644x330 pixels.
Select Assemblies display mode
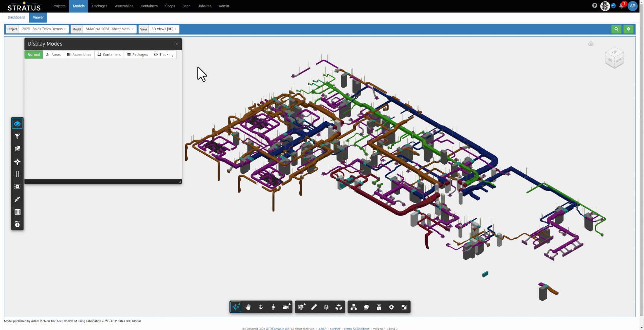[79, 55]
